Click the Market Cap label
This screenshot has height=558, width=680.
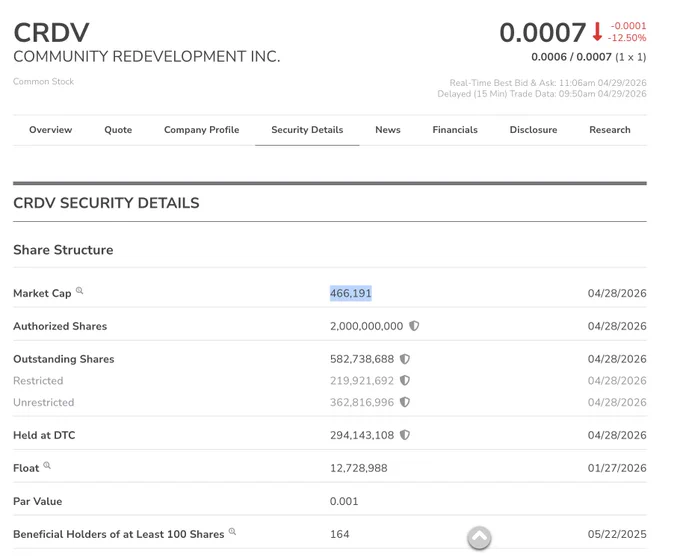(42, 294)
